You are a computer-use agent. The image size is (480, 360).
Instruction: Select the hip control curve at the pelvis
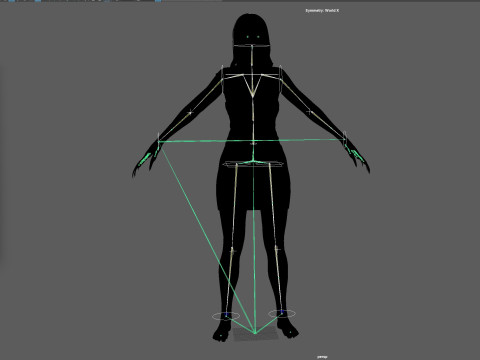(253, 164)
